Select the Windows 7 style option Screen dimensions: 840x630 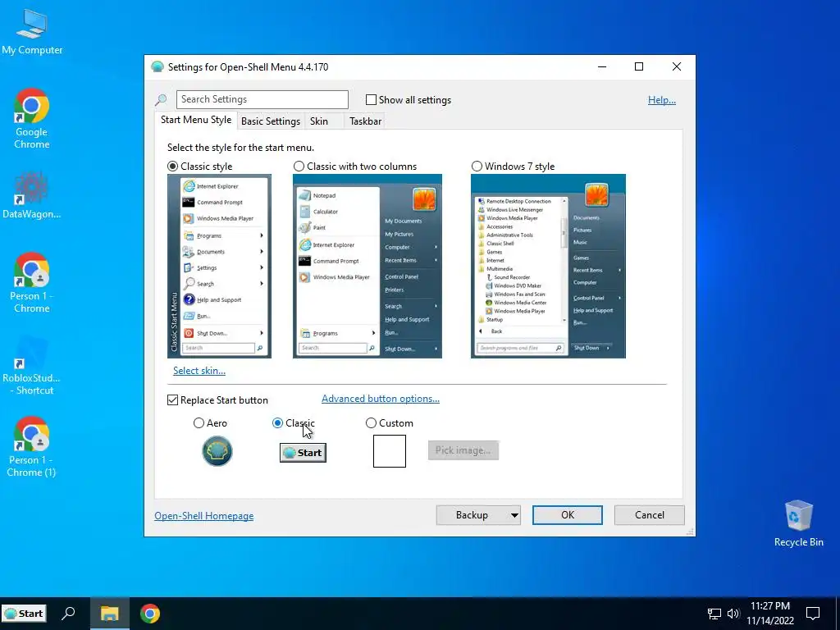(x=477, y=166)
